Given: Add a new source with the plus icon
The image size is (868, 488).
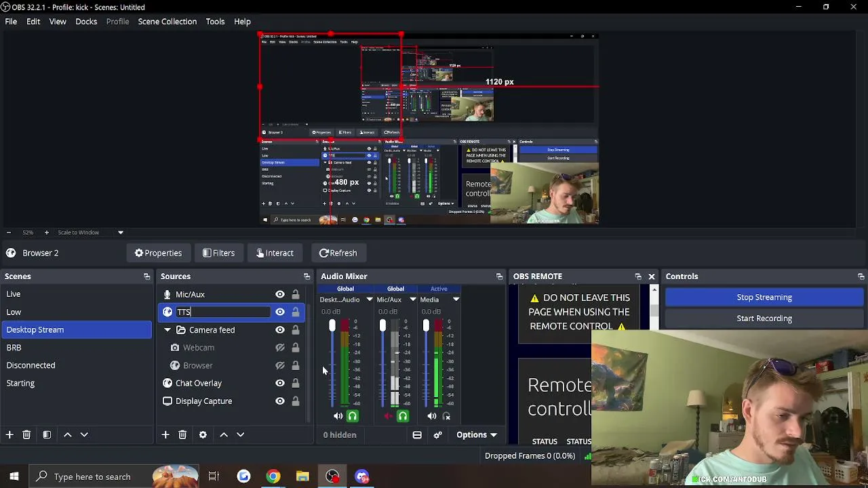Looking at the screenshot, I should pyautogui.click(x=165, y=434).
